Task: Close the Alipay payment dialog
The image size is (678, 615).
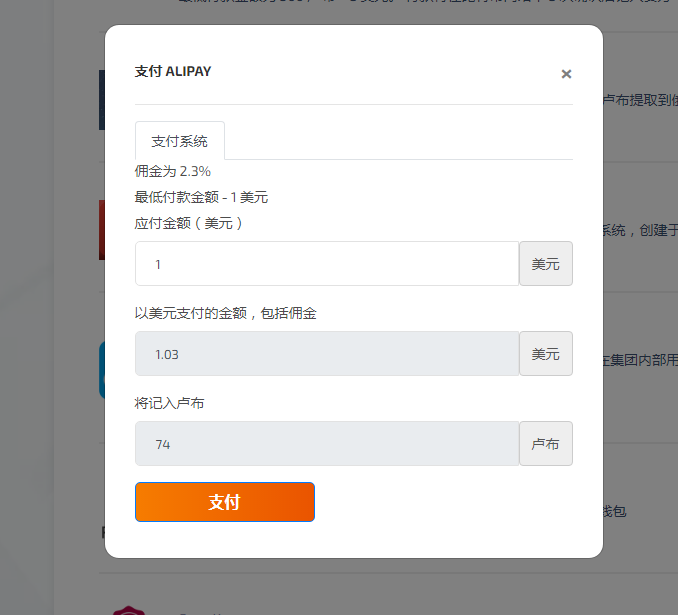Action: point(566,74)
